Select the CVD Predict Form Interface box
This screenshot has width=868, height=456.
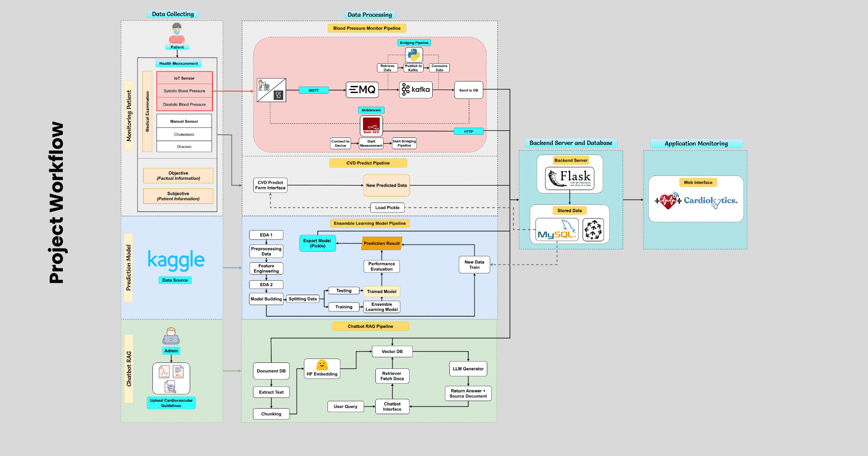click(x=270, y=185)
